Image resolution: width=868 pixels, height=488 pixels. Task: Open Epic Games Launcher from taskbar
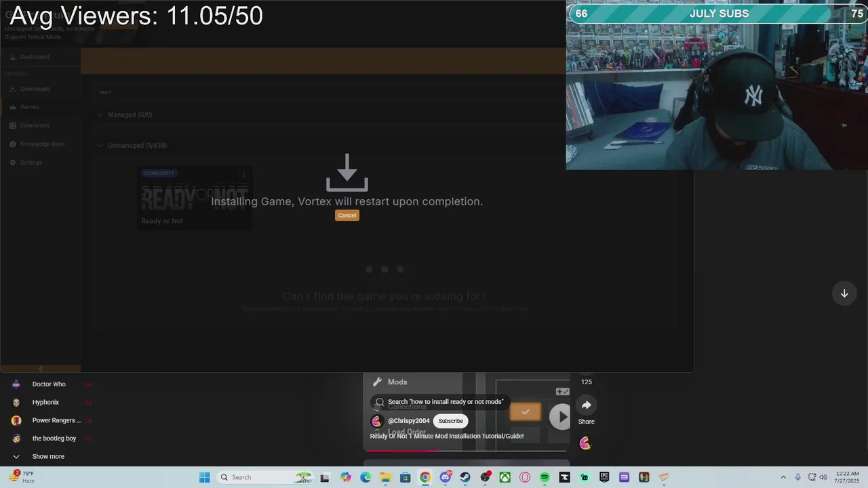tap(604, 478)
